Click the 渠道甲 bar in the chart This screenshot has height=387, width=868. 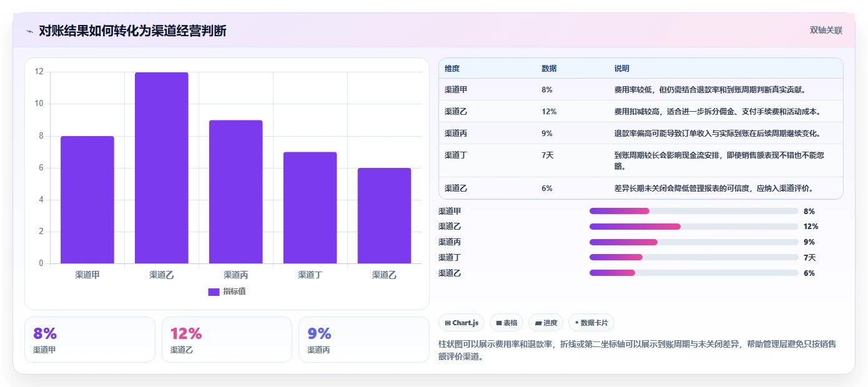pyautogui.click(x=87, y=200)
